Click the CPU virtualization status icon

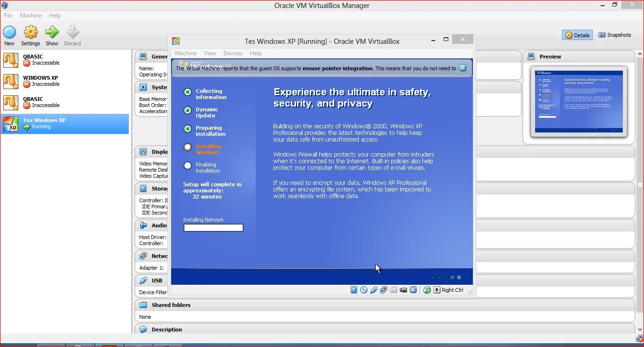coord(413,290)
